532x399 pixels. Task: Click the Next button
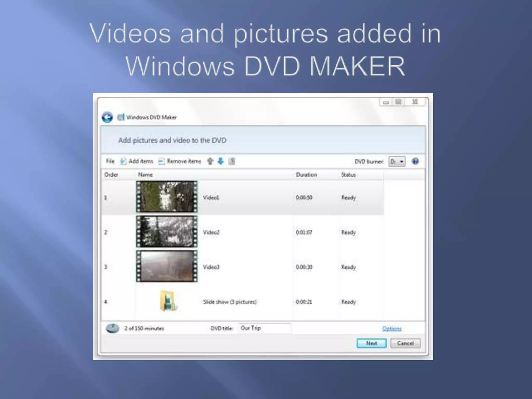click(x=371, y=343)
